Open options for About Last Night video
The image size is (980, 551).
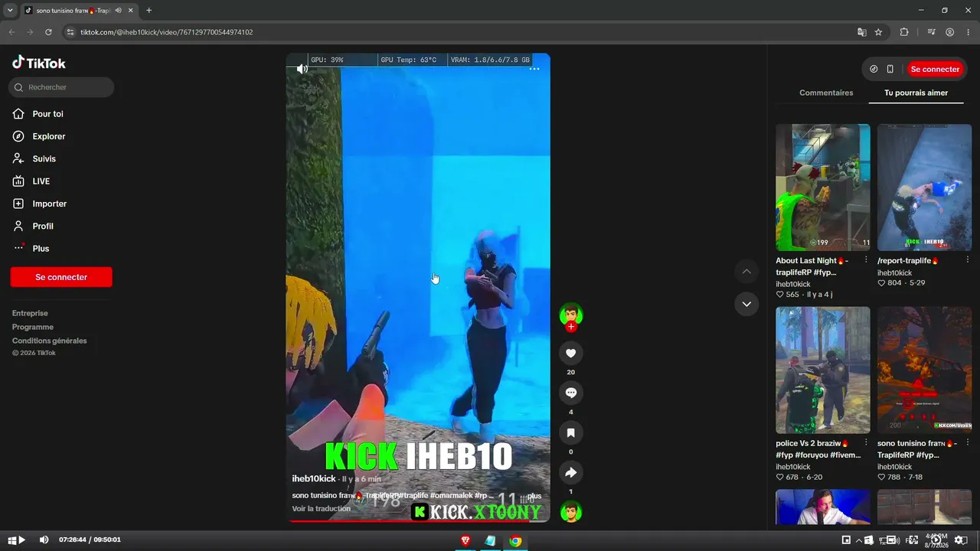[866, 261]
